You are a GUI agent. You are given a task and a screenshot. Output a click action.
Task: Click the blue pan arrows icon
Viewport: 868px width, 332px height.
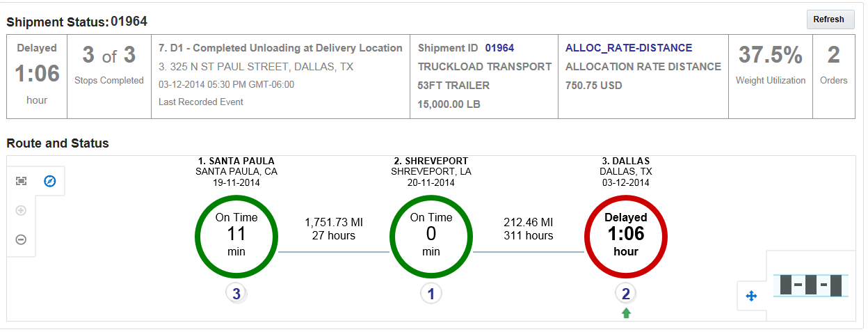(x=751, y=296)
